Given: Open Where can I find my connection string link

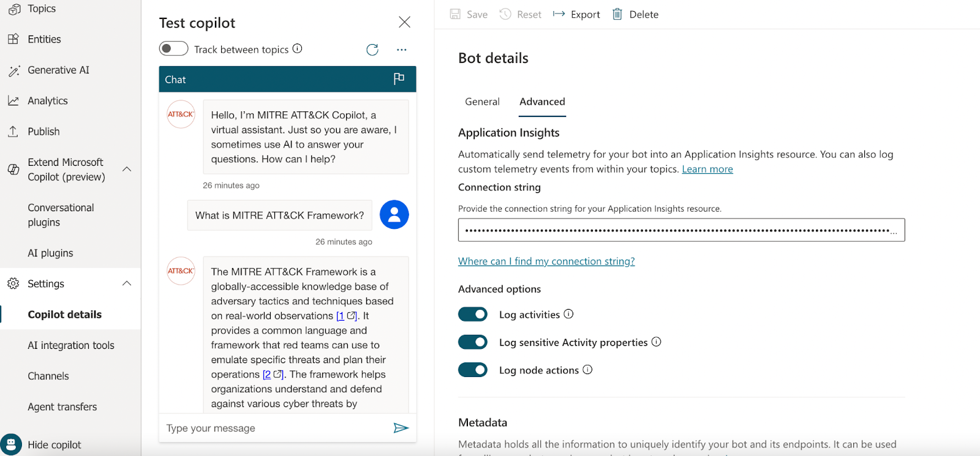Looking at the screenshot, I should coord(546,261).
